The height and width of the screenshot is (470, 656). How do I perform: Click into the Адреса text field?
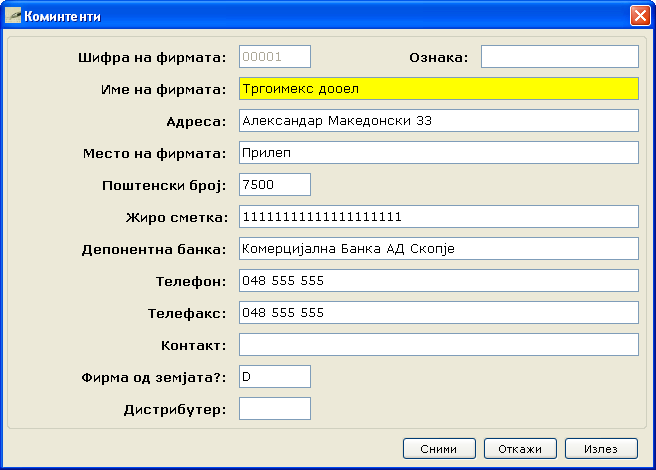tap(438, 121)
